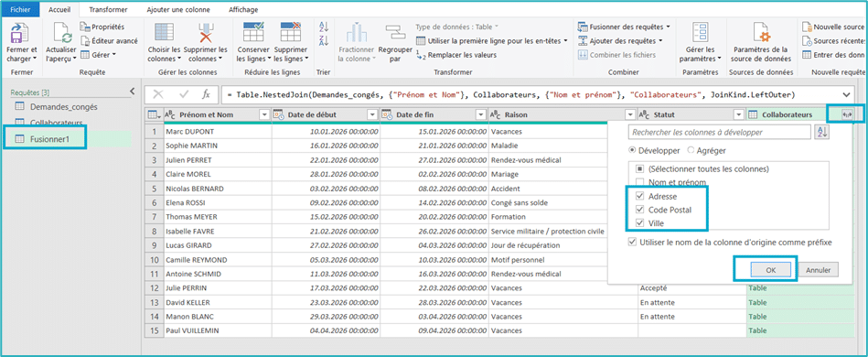This screenshot has height=357, width=868.
Task: Click the Annuler button
Action: pos(819,270)
